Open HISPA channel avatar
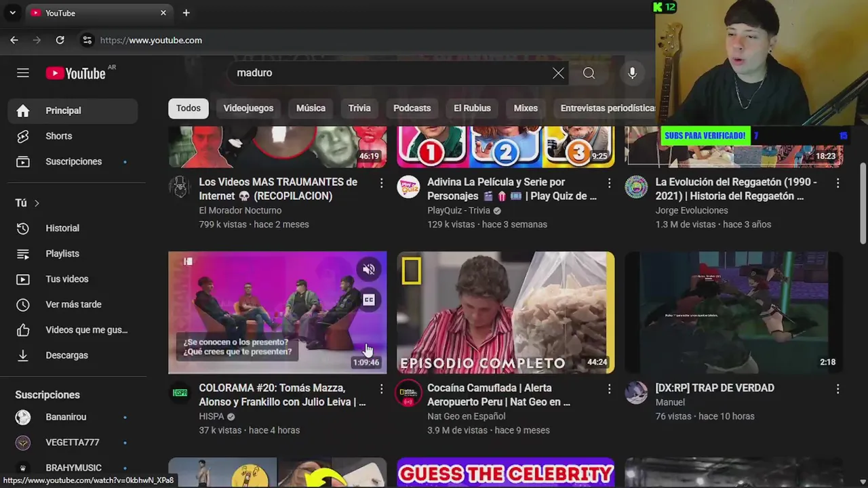 (180, 392)
